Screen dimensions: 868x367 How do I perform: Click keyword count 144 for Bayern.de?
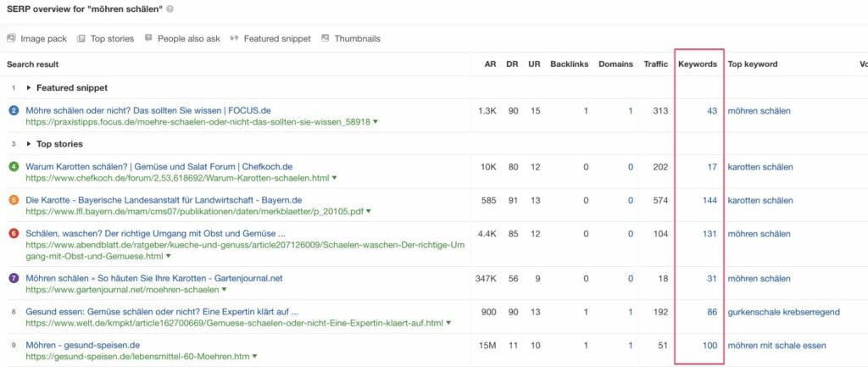pos(709,200)
